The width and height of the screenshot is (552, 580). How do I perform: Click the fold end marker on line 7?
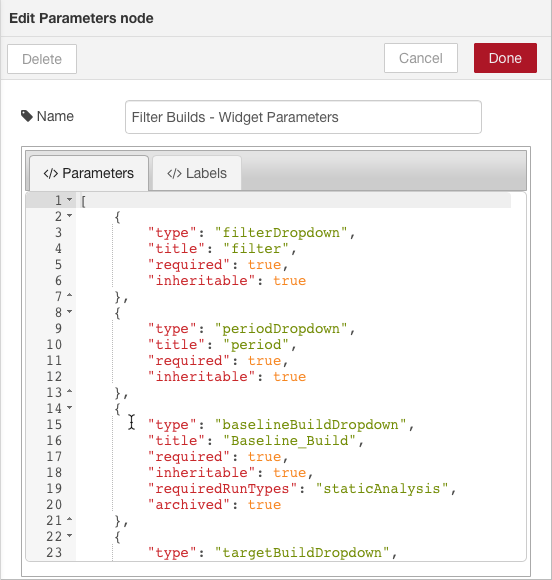click(x=70, y=296)
